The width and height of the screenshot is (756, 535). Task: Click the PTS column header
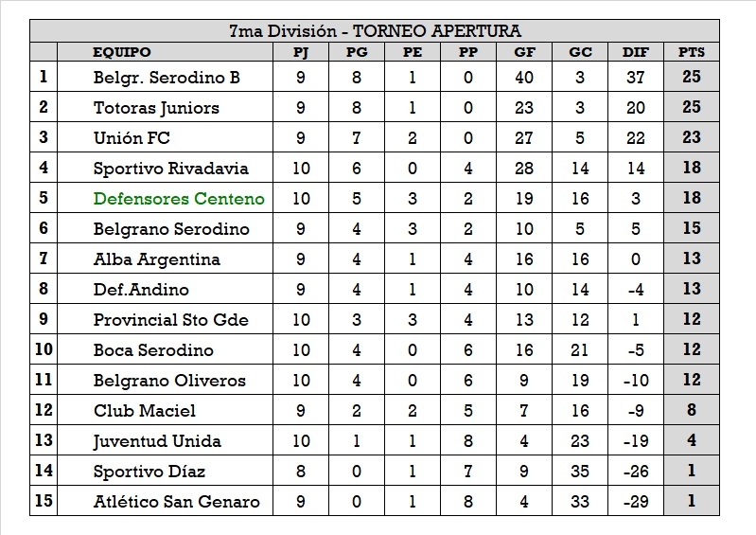[x=692, y=53]
